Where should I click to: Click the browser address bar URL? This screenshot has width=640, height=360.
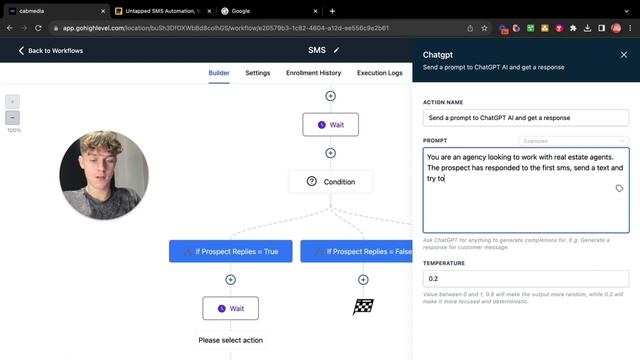[x=226, y=28]
